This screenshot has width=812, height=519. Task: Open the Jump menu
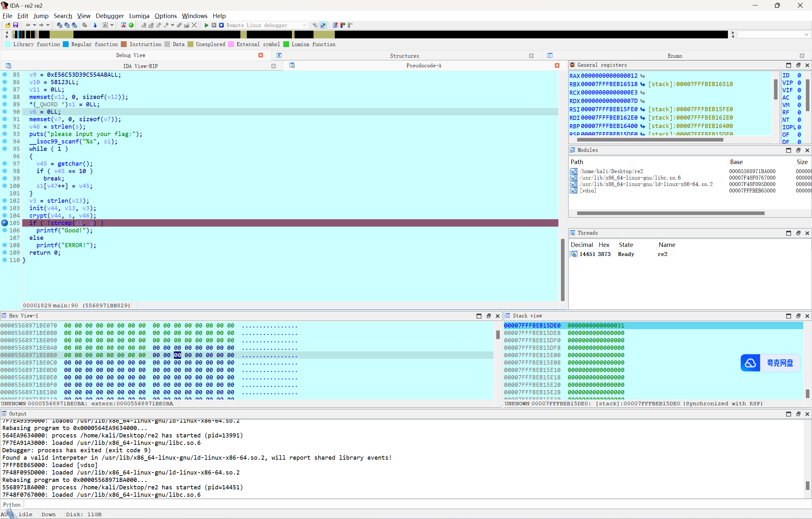pos(41,16)
